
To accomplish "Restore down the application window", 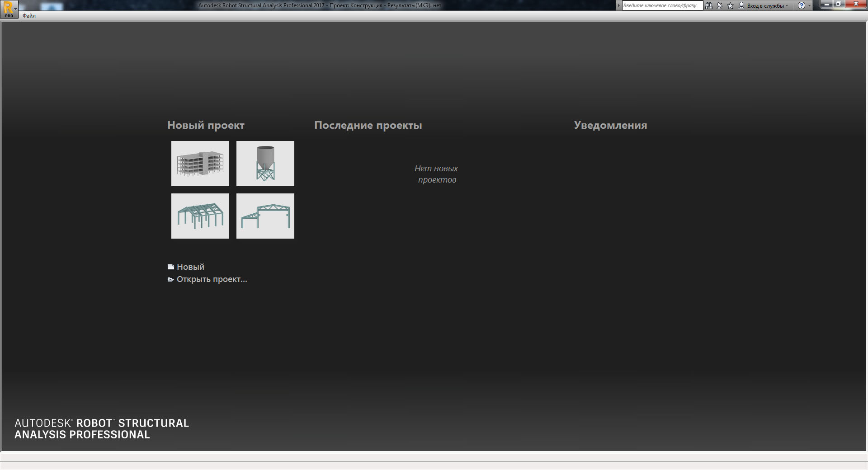I will point(838,5).
